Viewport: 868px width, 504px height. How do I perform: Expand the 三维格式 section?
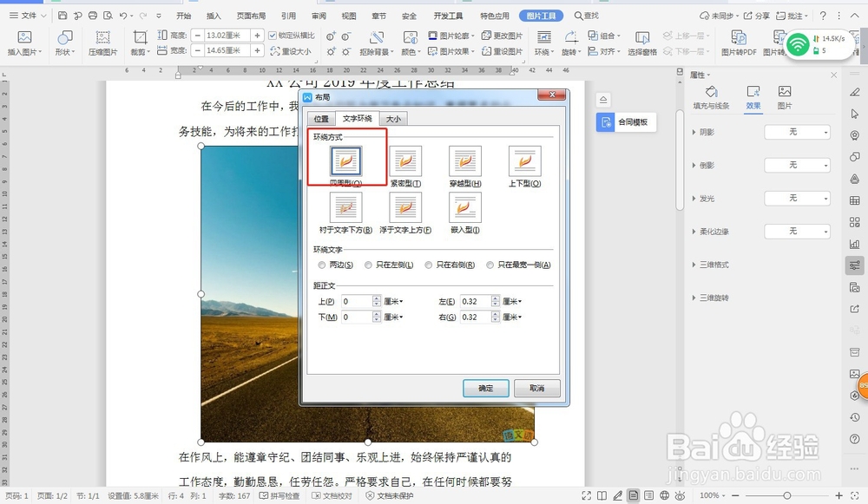pyautogui.click(x=710, y=265)
